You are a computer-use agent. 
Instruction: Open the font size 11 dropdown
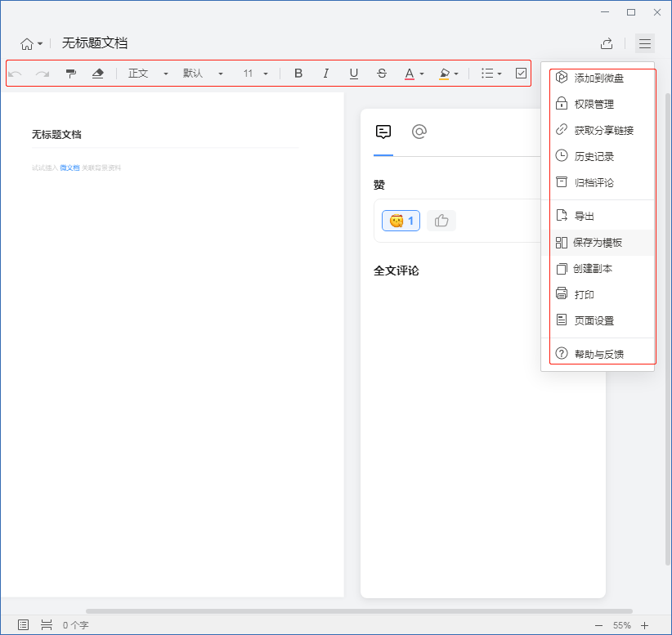[255, 74]
